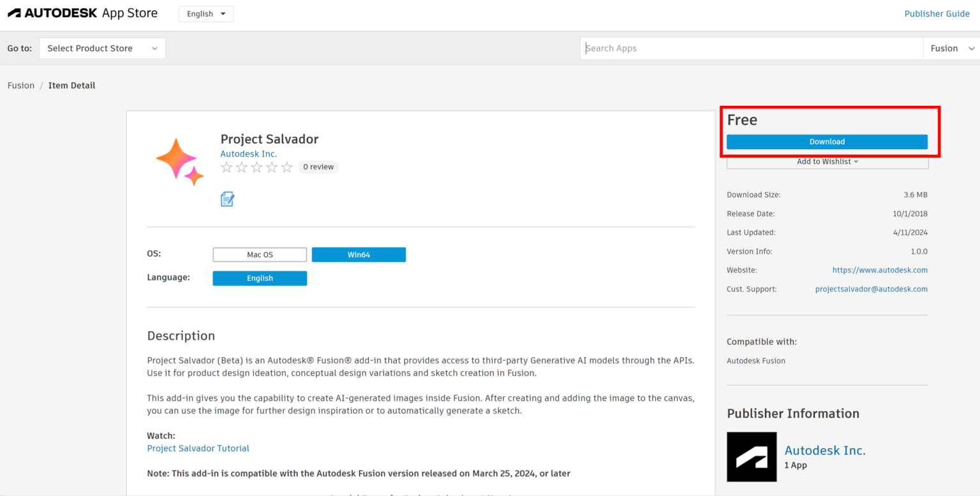Expand the Add to Wishlist dropdown
Screen dimensions: 980x496
coord(827,161)
